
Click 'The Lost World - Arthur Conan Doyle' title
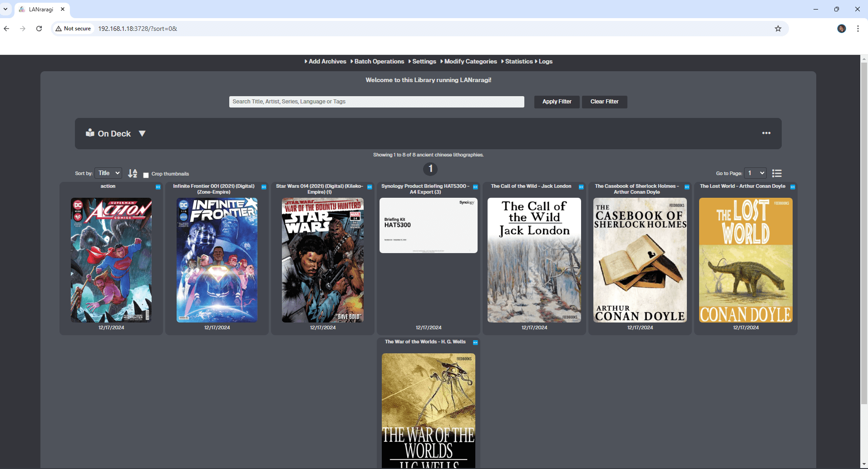743,186
